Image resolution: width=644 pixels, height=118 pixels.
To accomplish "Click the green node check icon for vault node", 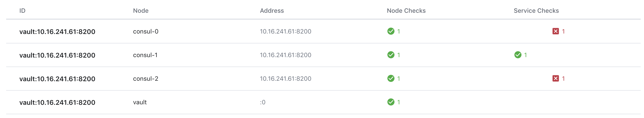I will [x=391, y=102].
